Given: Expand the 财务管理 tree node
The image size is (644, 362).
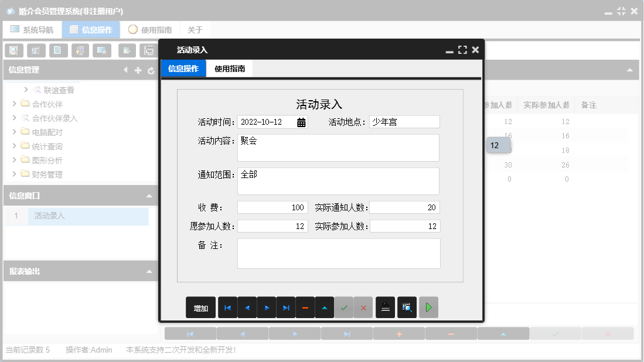Looking at the screenshot, I should pos(13,173).
